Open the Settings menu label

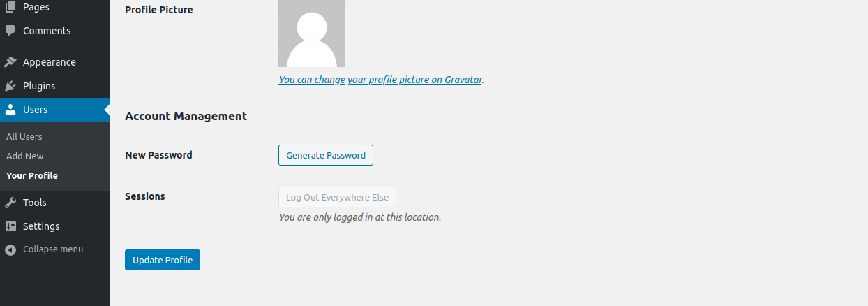pos(41,226)
